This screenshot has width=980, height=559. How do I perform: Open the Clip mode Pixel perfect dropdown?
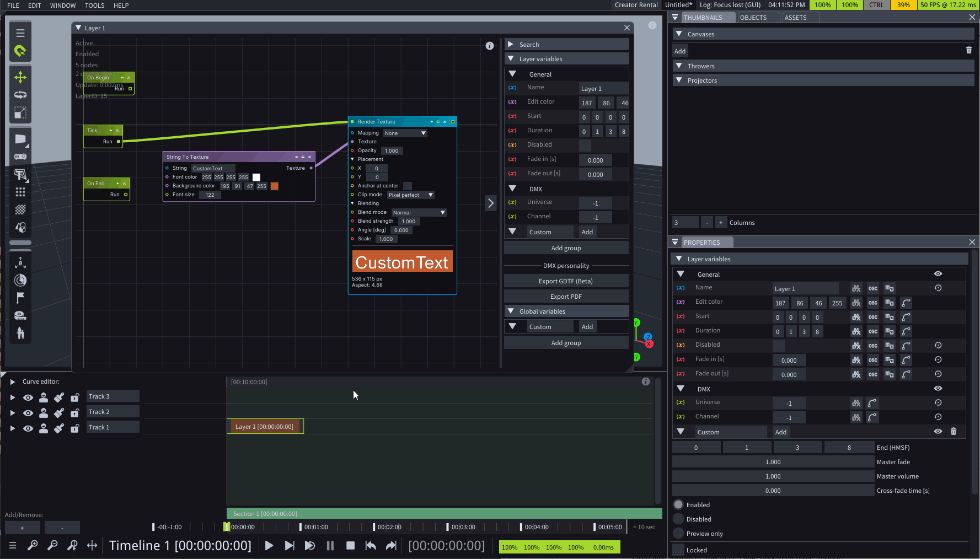click(410, 195)
